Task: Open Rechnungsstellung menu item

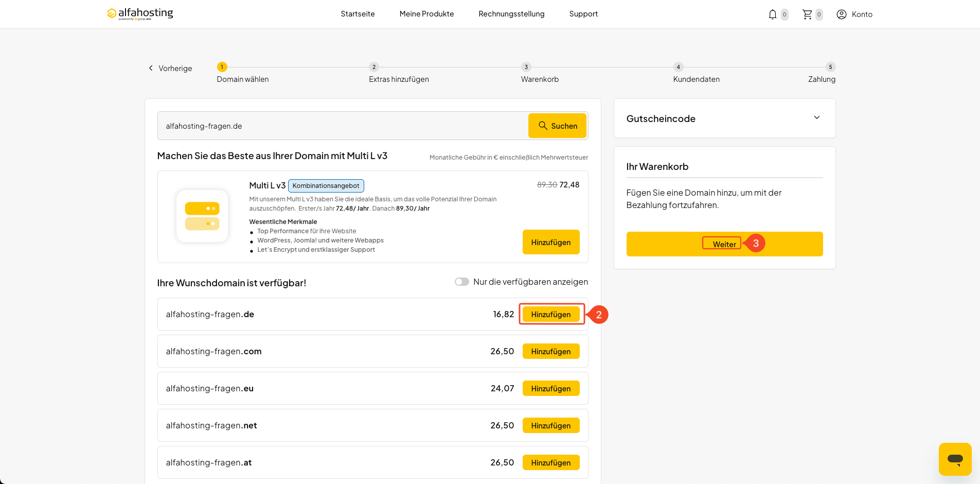Action: coord(511,14)
